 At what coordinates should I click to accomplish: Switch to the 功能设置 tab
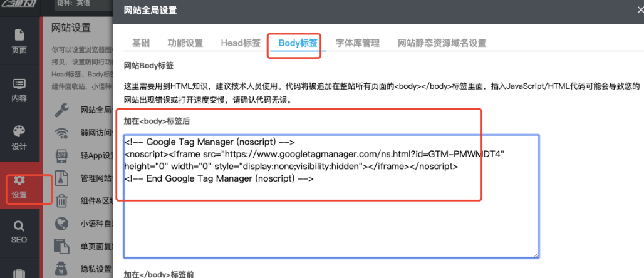pos(185,43)
